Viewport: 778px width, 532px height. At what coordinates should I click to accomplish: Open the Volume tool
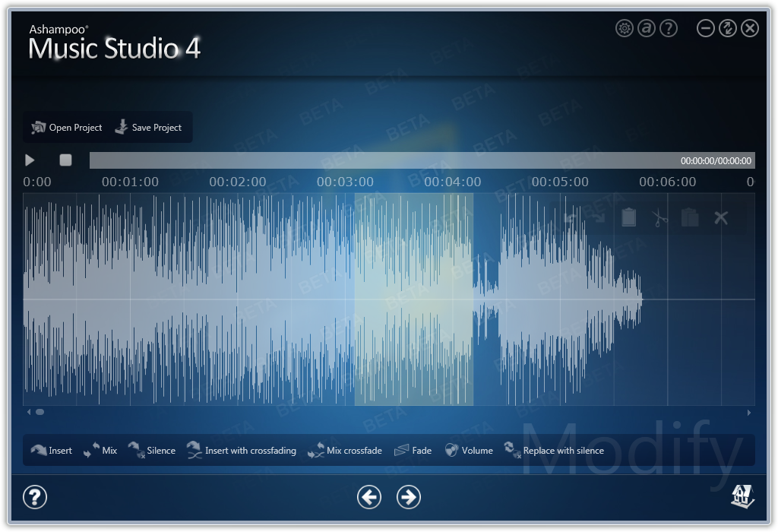[x=469, y=450]
